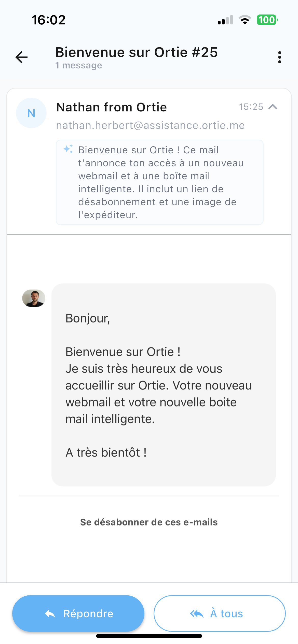Tap the "1 message" thread count

[x=79, y=65]
